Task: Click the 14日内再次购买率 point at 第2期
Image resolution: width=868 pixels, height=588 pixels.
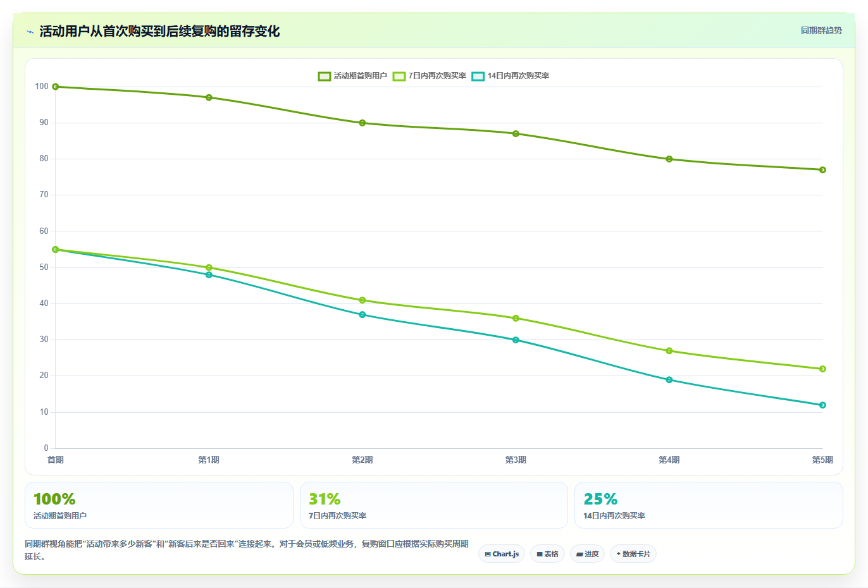Action: pyautogui.click(x=363, y=314)
